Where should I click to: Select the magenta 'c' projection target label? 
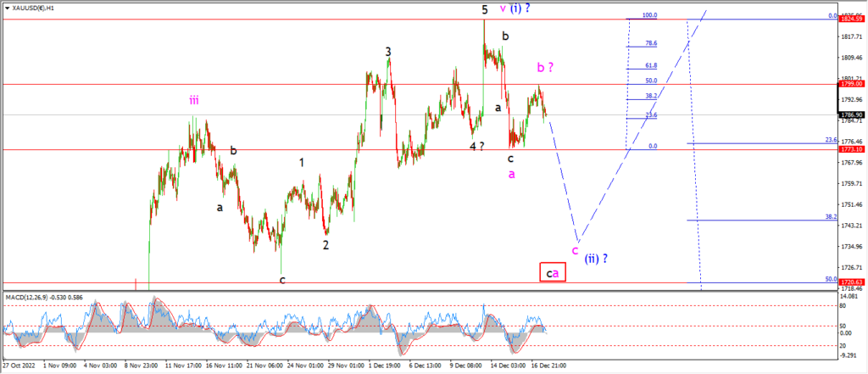[x=576, y=250]
